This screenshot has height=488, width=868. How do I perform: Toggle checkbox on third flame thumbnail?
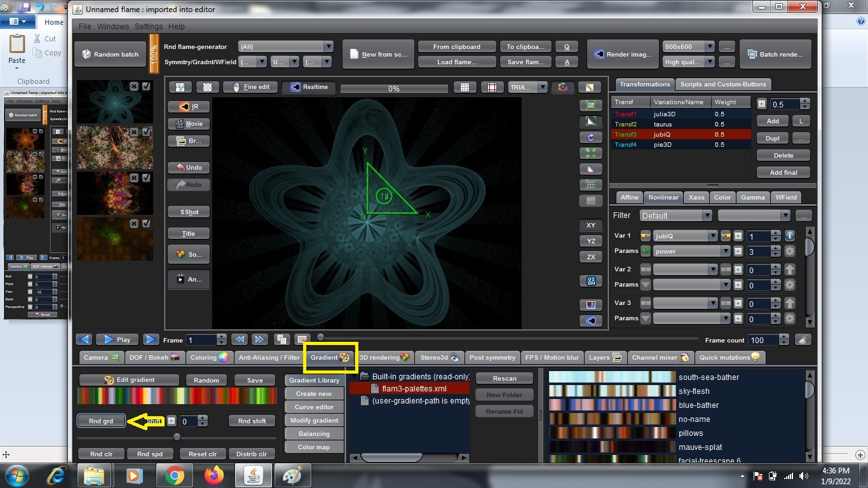(x=146, y=178)
